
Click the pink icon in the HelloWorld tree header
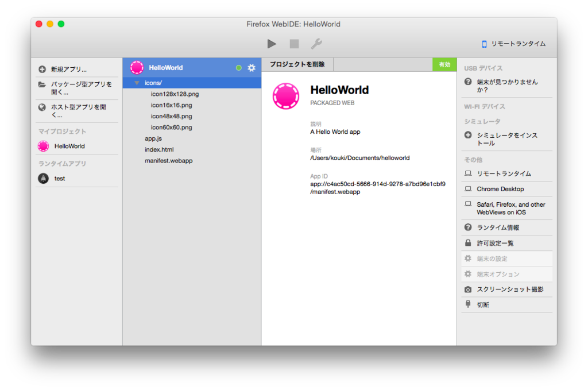coord(137,68)
